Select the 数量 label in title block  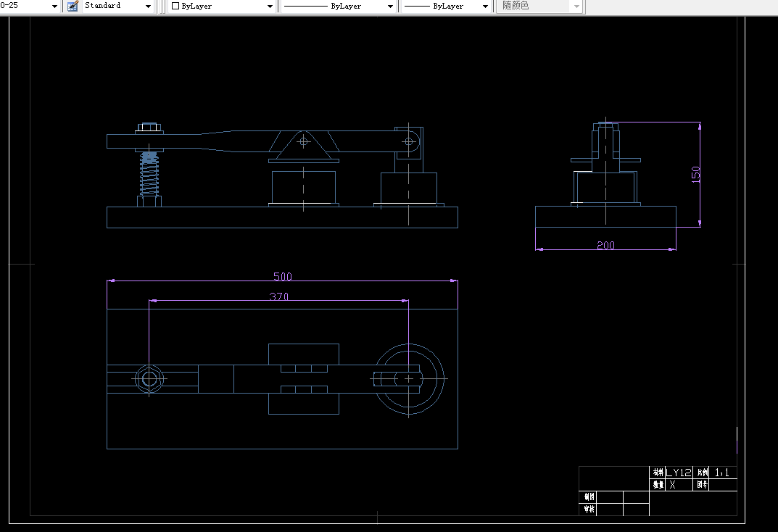(658, 485)
